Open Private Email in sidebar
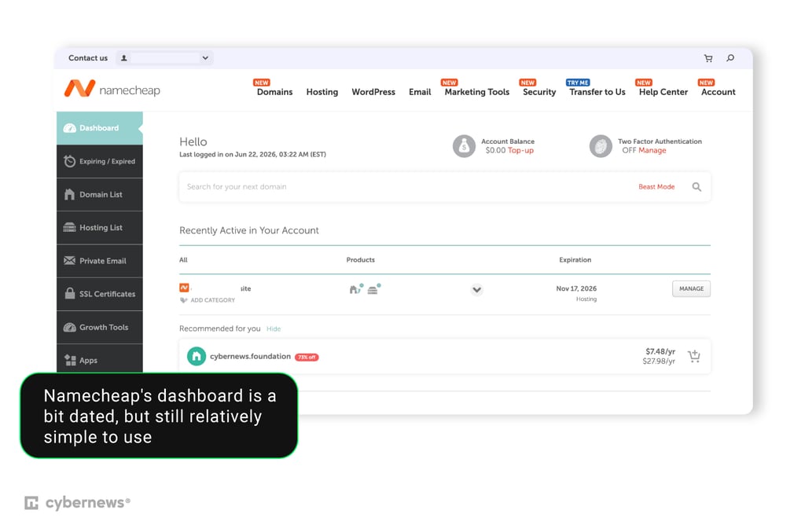 coord(100,261)
